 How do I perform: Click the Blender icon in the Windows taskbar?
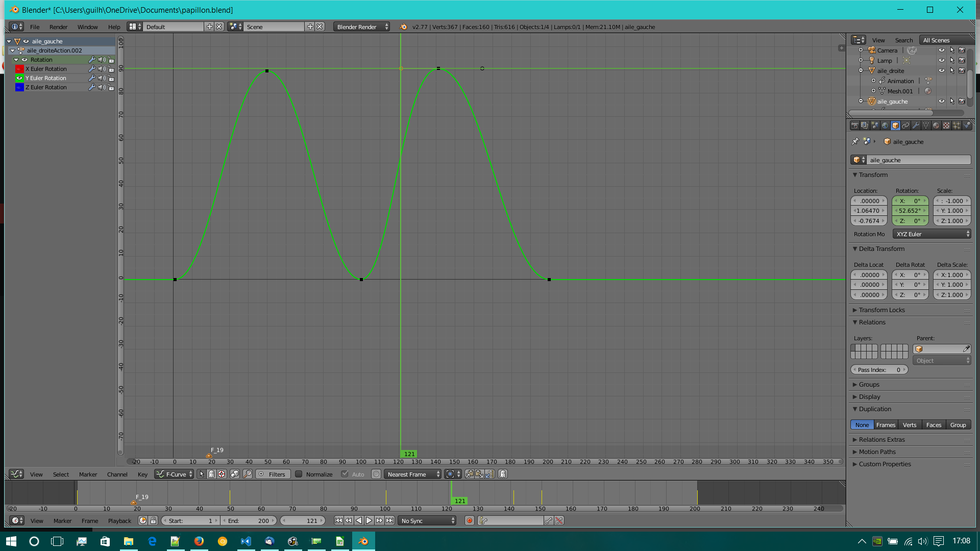(x=363, y=541)
